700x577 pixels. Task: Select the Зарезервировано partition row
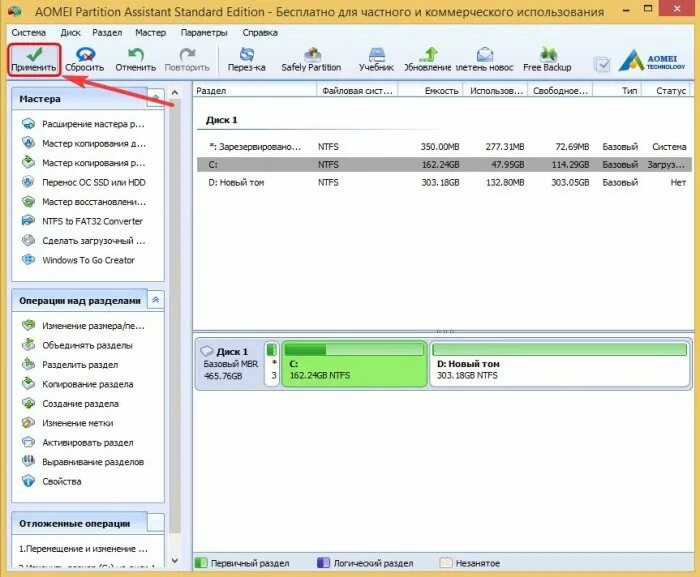tap(444, 146)
